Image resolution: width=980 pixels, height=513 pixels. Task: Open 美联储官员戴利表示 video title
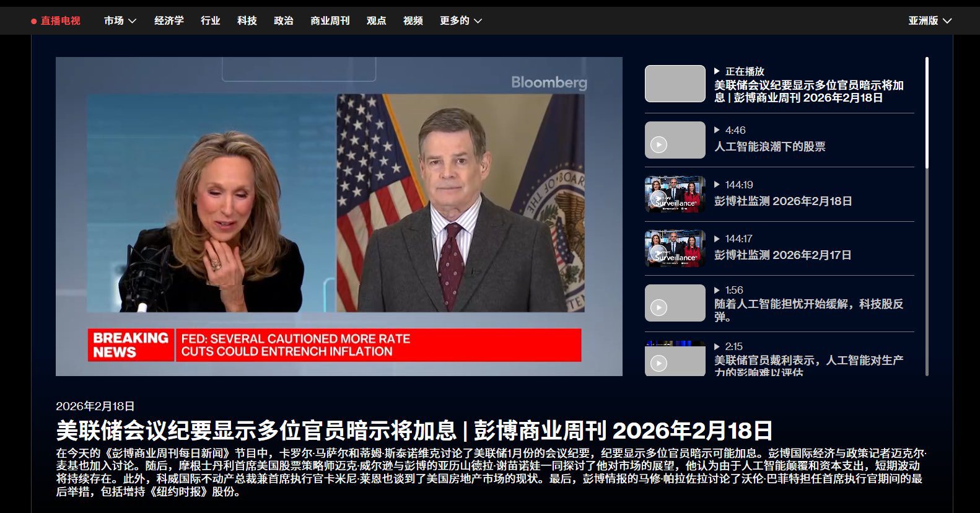click(x=809, y=366)
